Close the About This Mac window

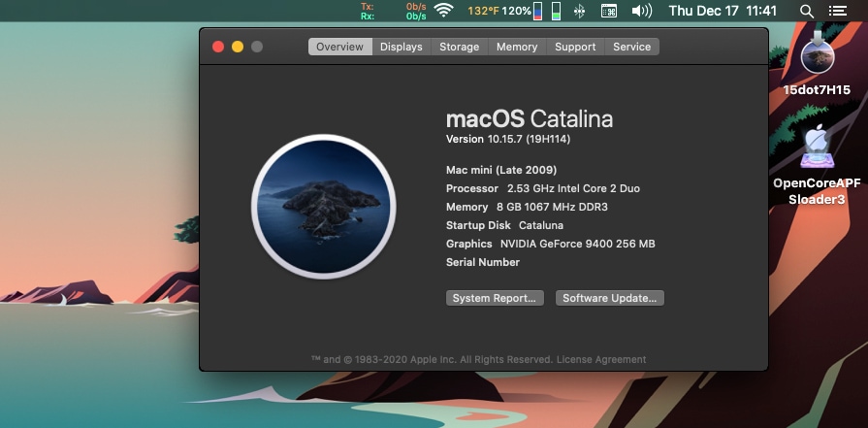pos(218,47)
